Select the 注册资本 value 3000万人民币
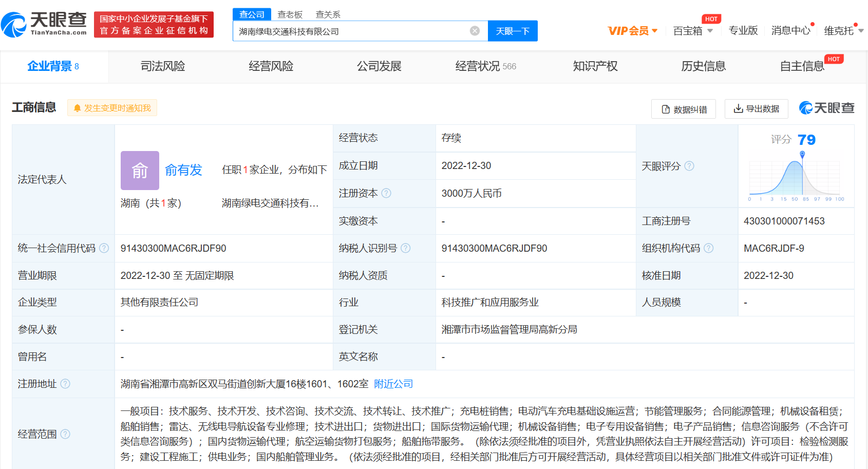868x469 pixels. point(471,194)
